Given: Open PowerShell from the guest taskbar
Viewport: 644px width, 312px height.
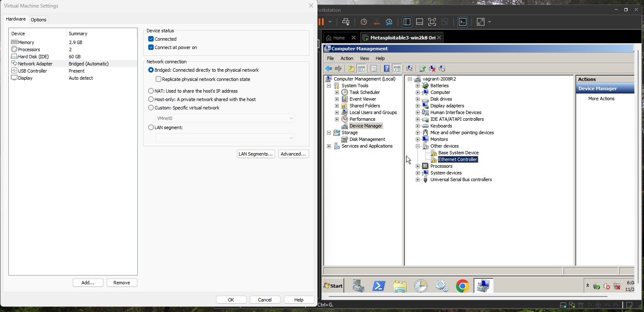Looking at the screenshot, I should tap(379, 286).
